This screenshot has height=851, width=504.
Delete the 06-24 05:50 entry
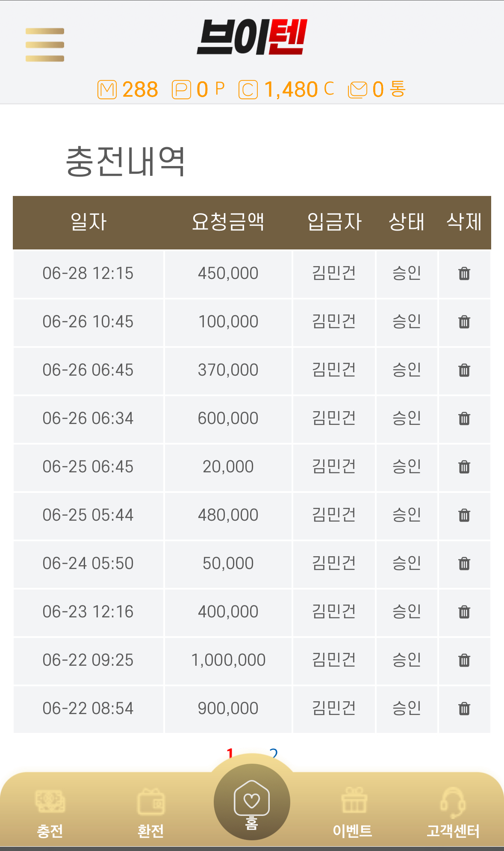coord(464,563)
